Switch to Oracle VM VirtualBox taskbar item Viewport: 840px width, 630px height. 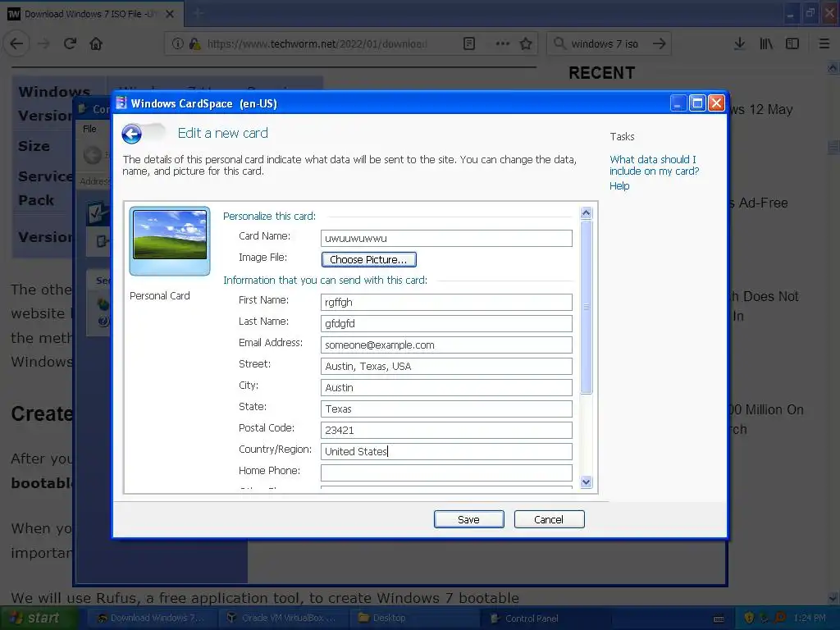pos(283,619)
